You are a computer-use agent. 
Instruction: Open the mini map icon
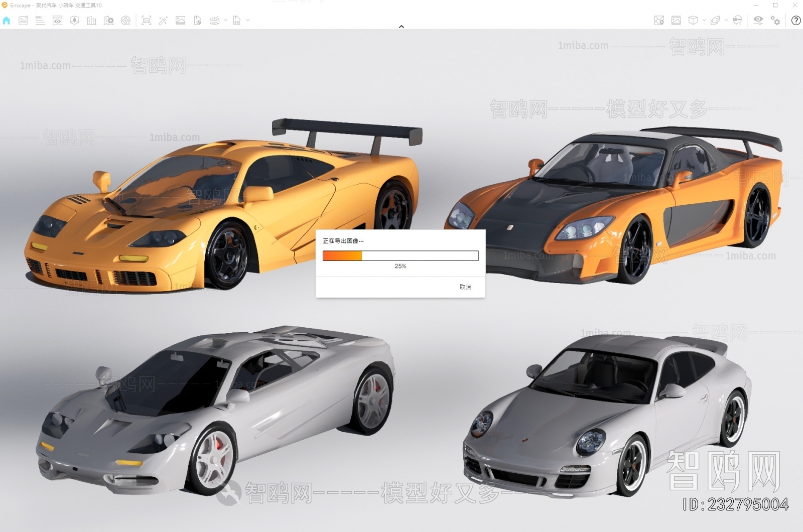658,21
